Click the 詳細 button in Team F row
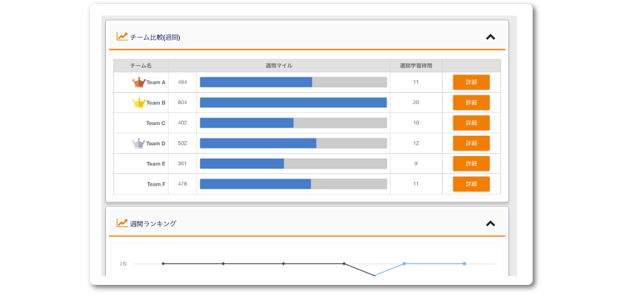This screenshot has height=297, width=644. [x=471, y=184]
